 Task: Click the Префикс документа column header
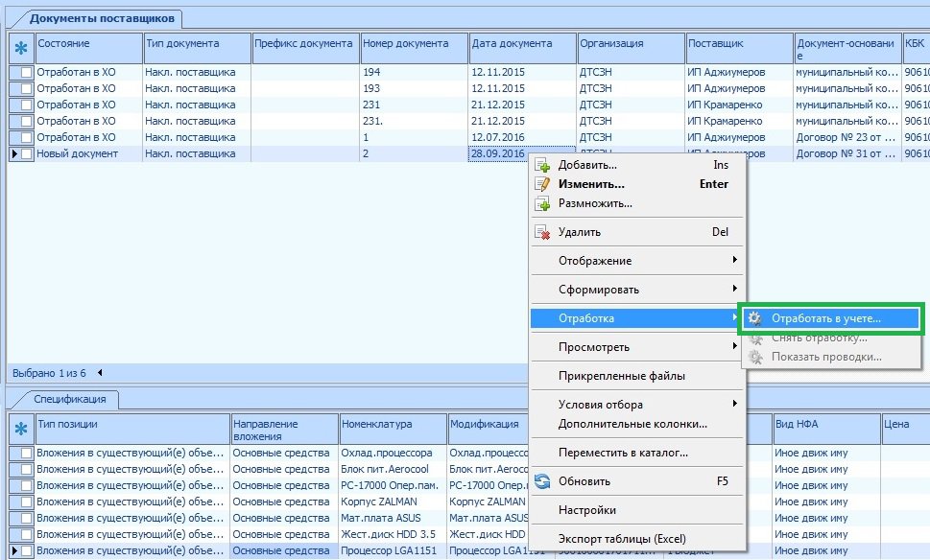coord(305,48)
